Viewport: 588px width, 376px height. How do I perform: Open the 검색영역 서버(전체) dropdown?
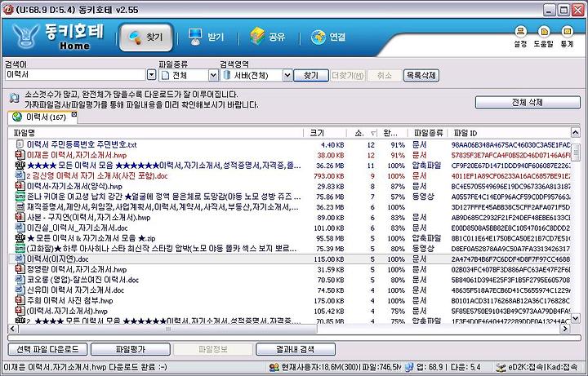[256, 75]
